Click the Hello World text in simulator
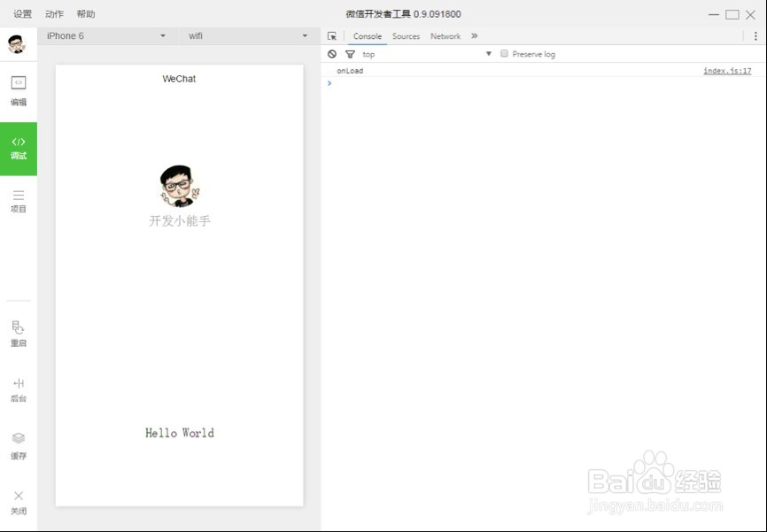 (x=180, y=433)
